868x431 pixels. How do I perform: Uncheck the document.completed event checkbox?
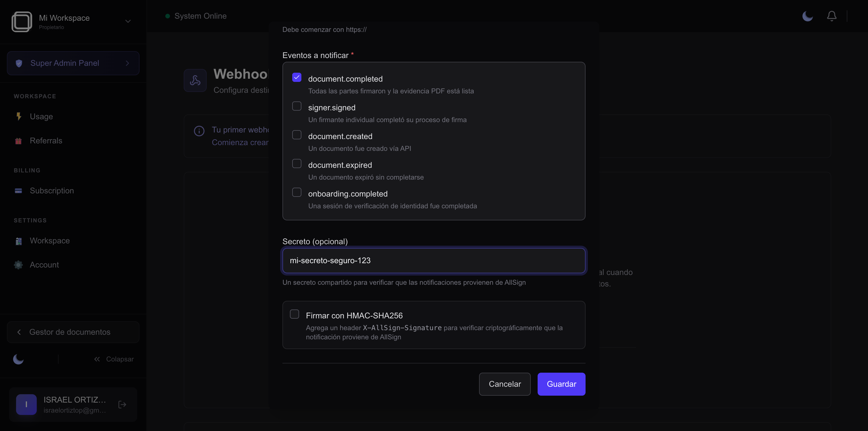297,78
